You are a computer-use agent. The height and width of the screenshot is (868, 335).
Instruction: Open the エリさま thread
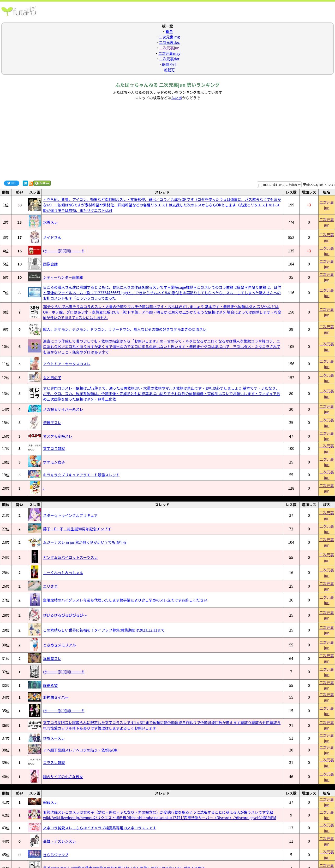(50, 586)
